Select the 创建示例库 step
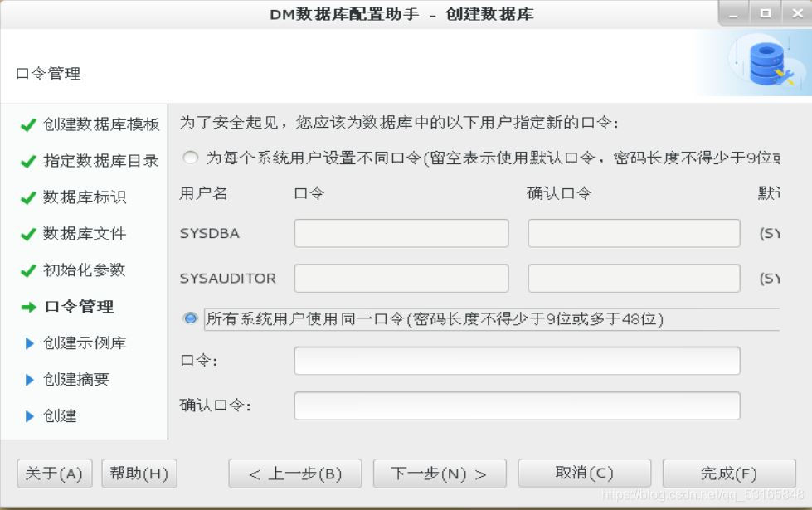 [x=85, y=342]
